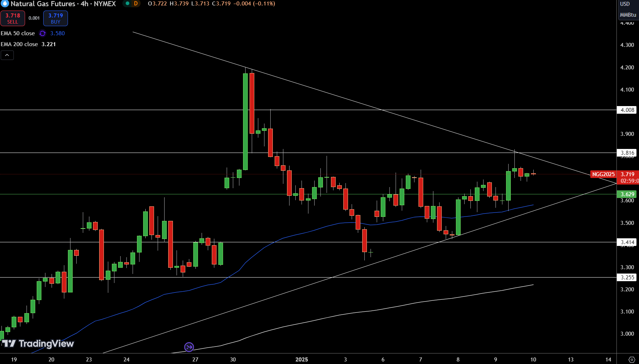This screenshot has width=639, height=364.
Task: Click the 13 date on time axis
Action: (x=571, y=360)
